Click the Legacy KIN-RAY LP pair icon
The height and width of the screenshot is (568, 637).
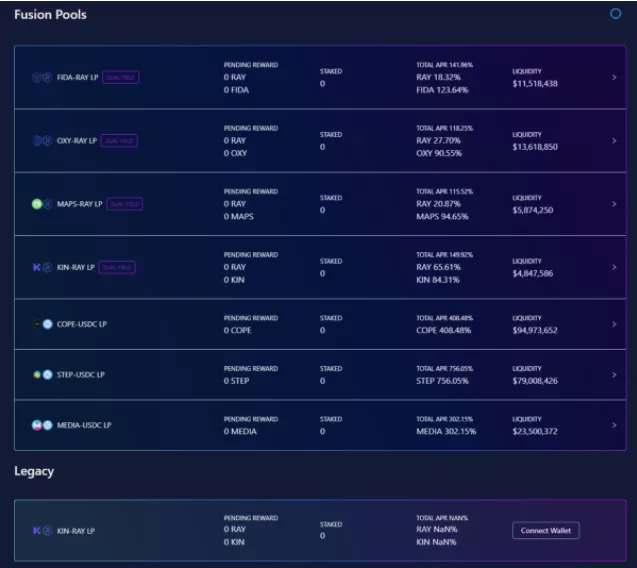coord(42,531)
